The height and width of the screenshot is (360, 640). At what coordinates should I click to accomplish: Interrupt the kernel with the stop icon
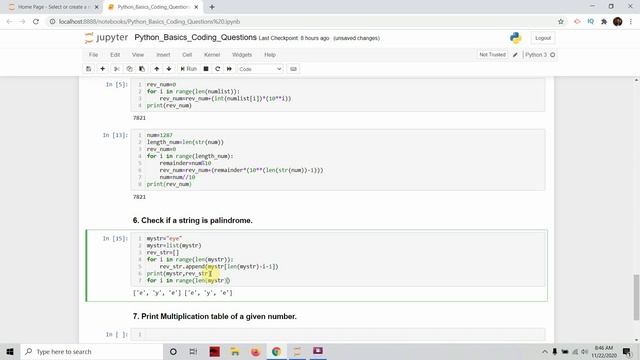(206, 69)
